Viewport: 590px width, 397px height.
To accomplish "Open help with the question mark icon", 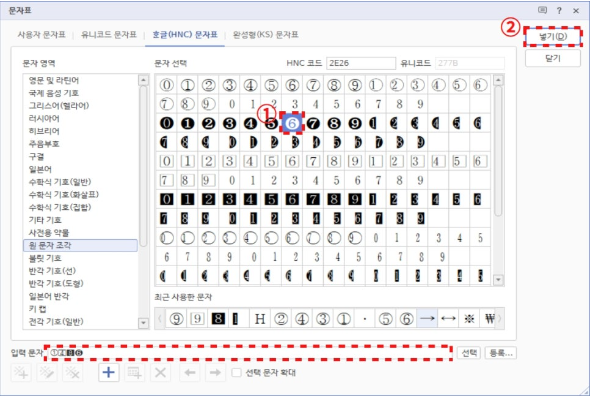I will click(x=559, y=11).
